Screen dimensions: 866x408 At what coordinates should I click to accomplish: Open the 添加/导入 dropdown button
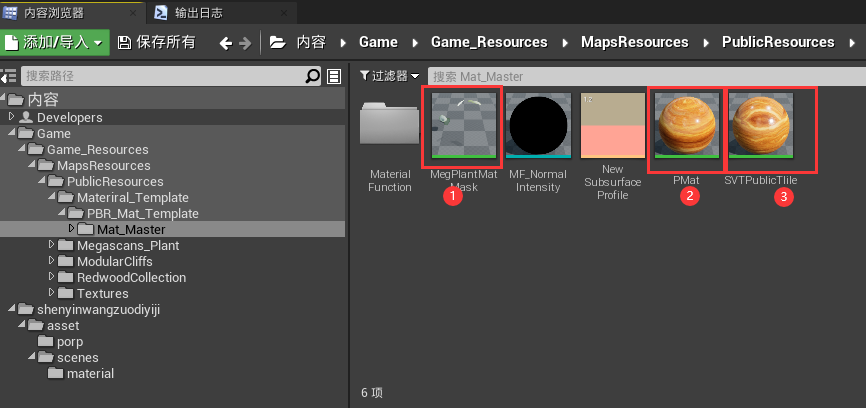[x=55, y=43]
